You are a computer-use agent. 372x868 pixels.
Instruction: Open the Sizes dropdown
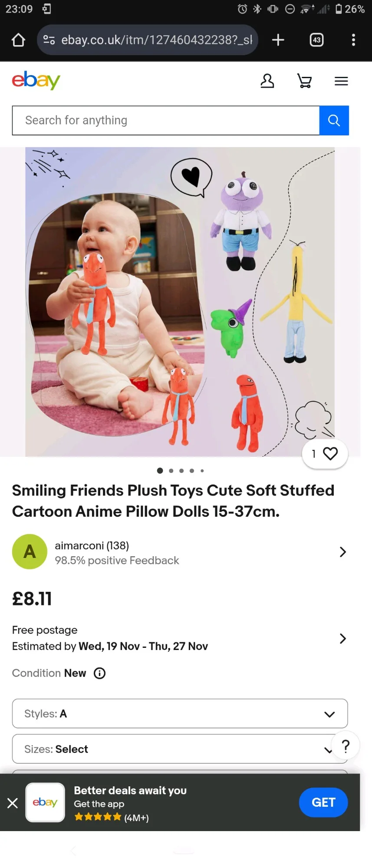coord(169,749)
